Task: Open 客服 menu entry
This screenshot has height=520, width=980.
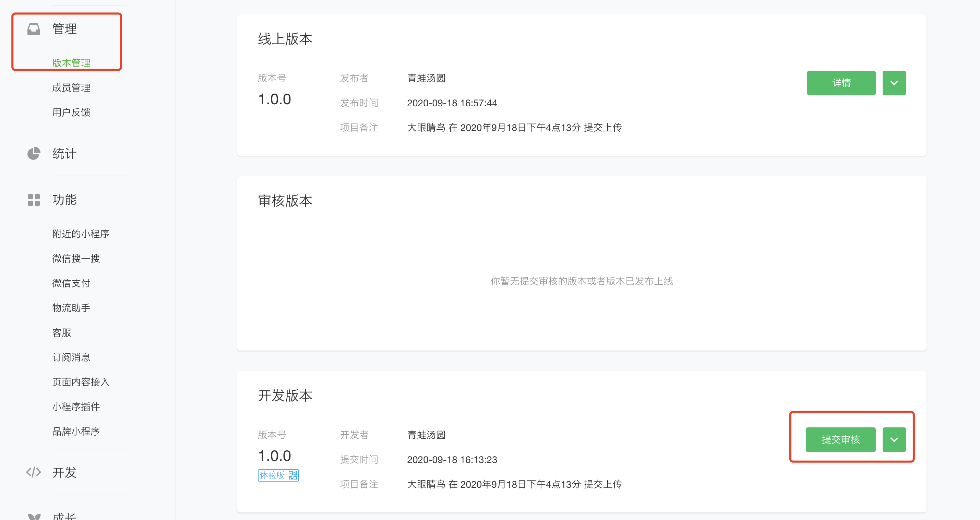Action: click(x=62, y=333)
